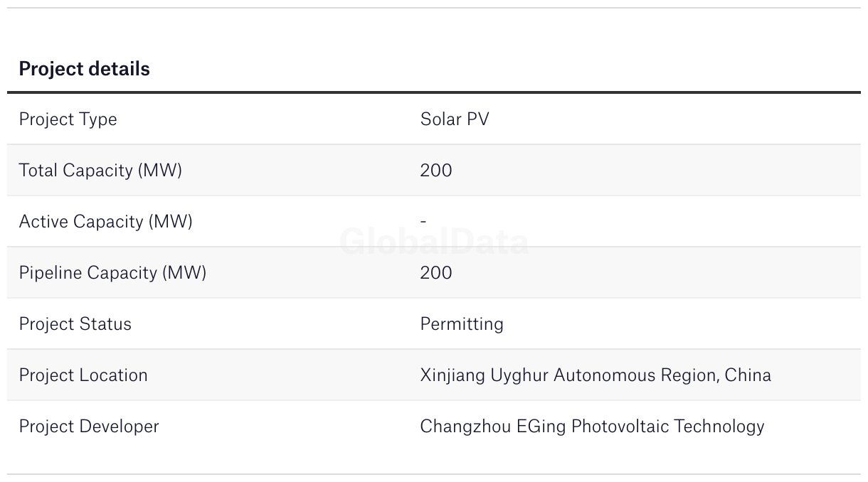Select the Project Location label
The height and width of the screenshot is (482, 868).
[x=83, y=375]
